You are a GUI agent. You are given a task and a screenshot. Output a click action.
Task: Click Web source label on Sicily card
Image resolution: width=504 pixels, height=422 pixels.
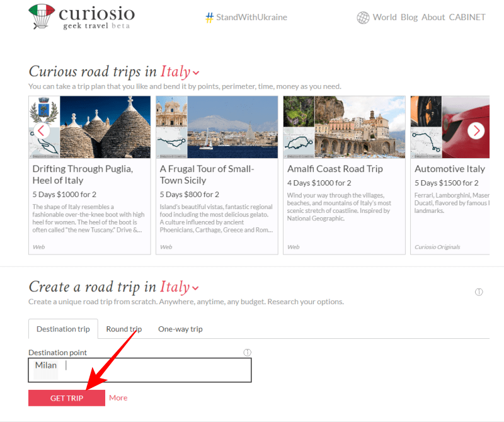coord(166,247)
